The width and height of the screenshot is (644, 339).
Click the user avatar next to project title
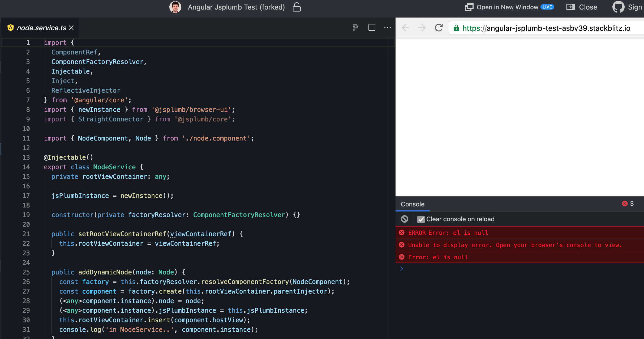click(175, 7)
